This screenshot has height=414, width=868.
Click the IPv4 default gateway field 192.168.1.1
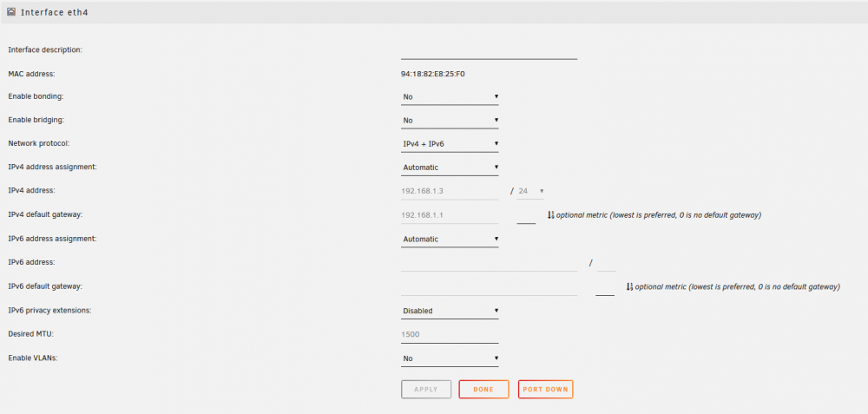(450, 214)
